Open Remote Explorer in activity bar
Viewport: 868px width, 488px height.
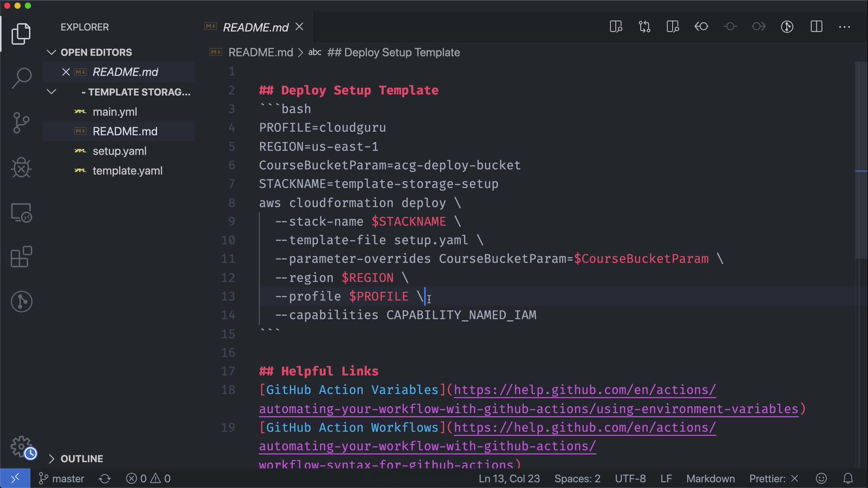click(21, 212)
